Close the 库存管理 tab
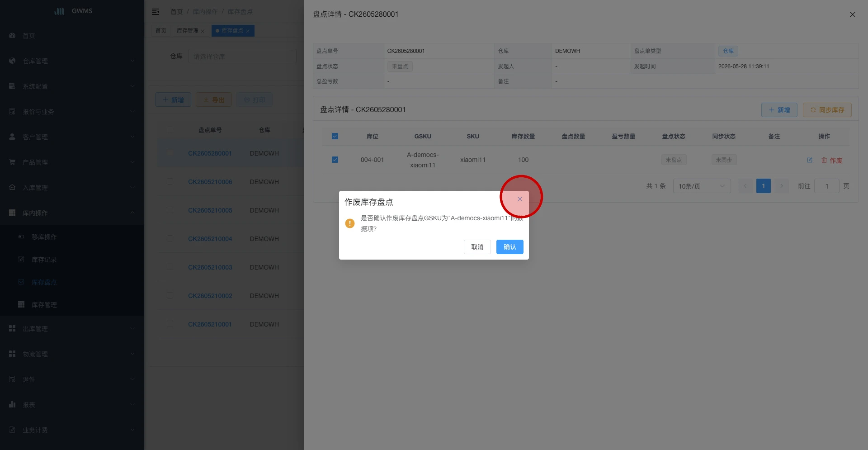This screenshot has width=868, height=450. pyautogui.click(x=203, y=31)
